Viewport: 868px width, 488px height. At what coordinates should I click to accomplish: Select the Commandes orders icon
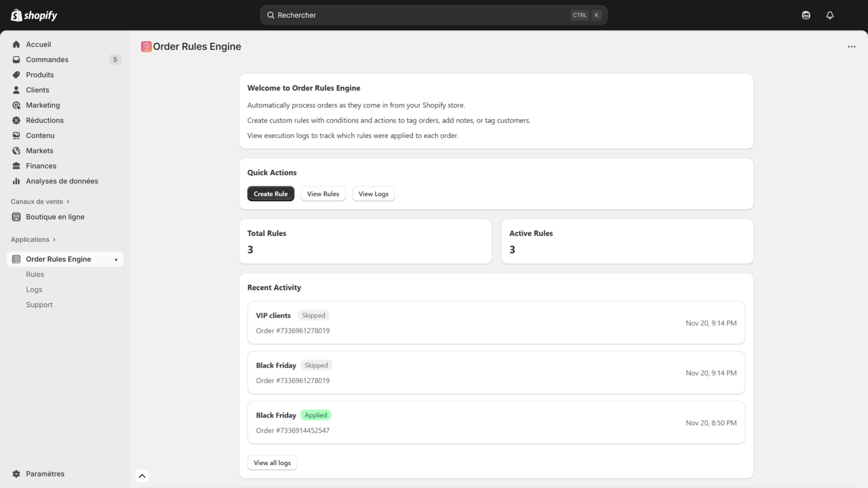pos(16,59)
